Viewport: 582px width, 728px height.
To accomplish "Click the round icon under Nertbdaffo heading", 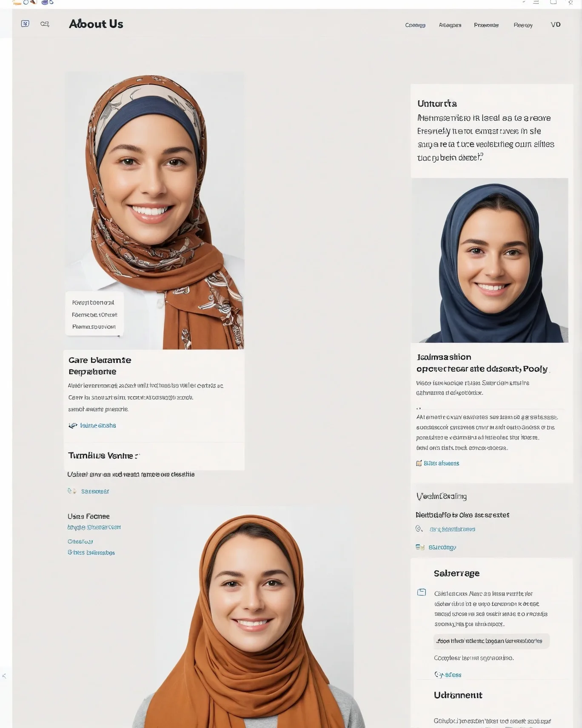I will click(x=419, y=529).
